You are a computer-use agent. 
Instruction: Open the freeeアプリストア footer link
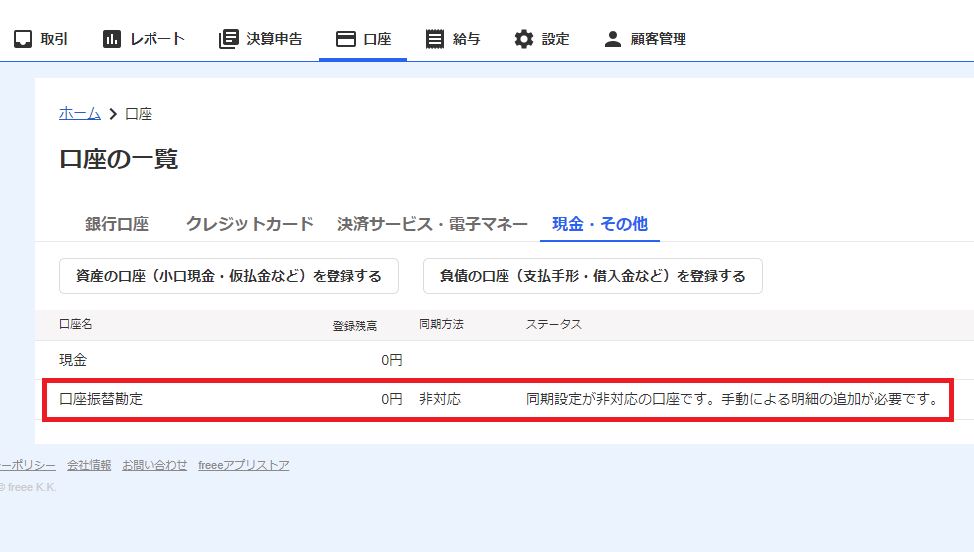click(x=244, y=465)
